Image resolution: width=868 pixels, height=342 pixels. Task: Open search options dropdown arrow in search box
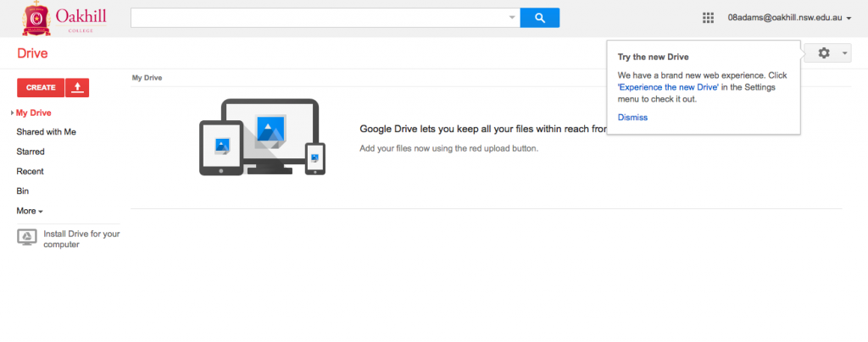pos(512,18)
